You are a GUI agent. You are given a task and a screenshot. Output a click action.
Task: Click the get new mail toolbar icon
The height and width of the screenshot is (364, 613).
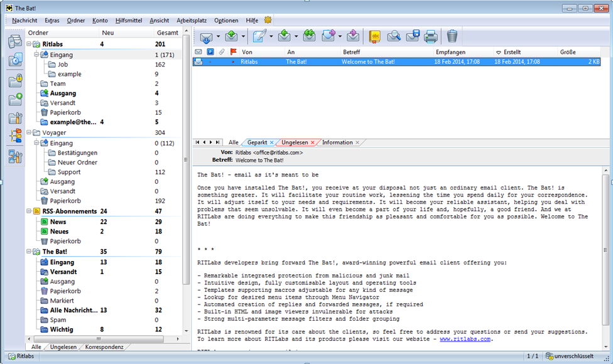pyautogui.click(x=206, y=36)
